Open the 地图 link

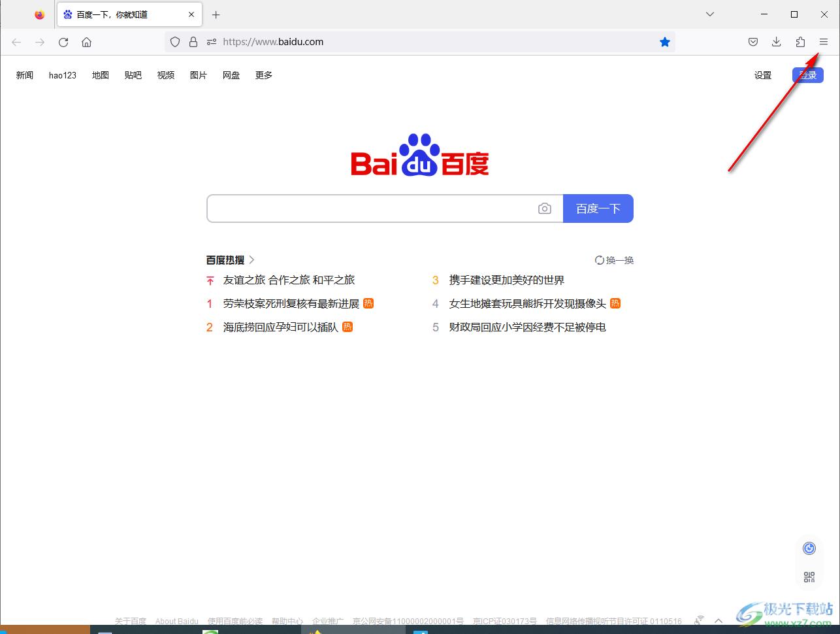pos(101,75)
